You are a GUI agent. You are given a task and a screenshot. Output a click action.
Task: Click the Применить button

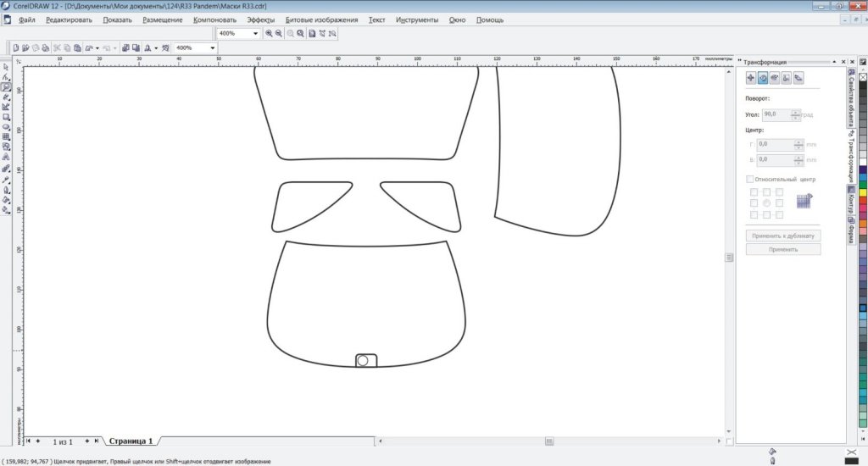coord(783,249)
